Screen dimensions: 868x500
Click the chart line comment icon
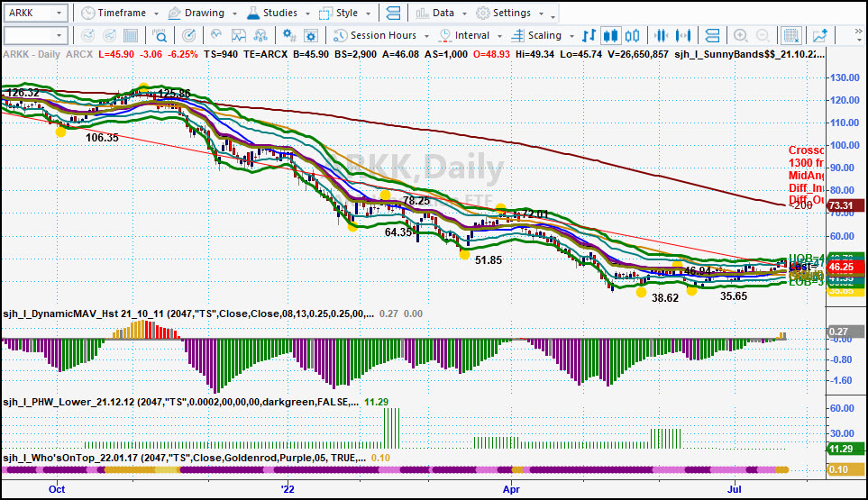[239, 35]
